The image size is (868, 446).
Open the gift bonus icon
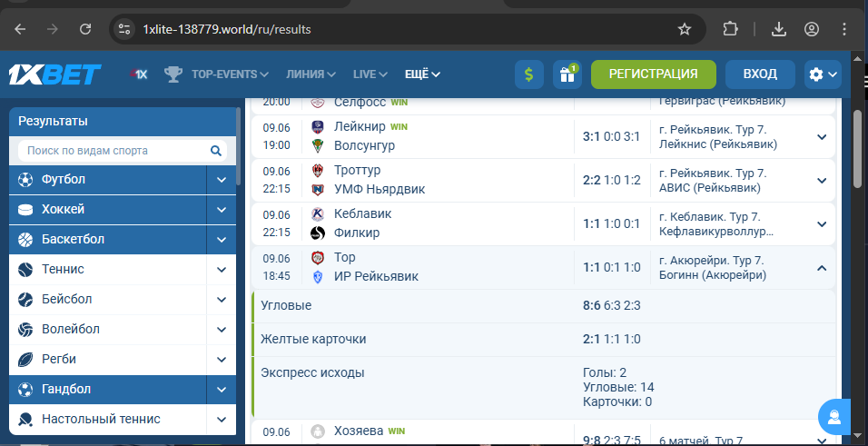tap(567, 74)
